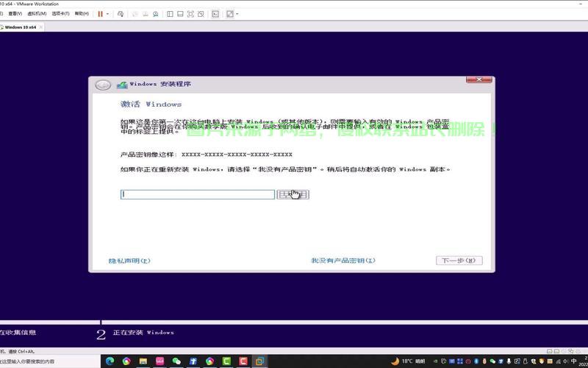Screen dimensions: 588x368
Task: Click the take snapshot toolbar icon
Action: point(135,14)
